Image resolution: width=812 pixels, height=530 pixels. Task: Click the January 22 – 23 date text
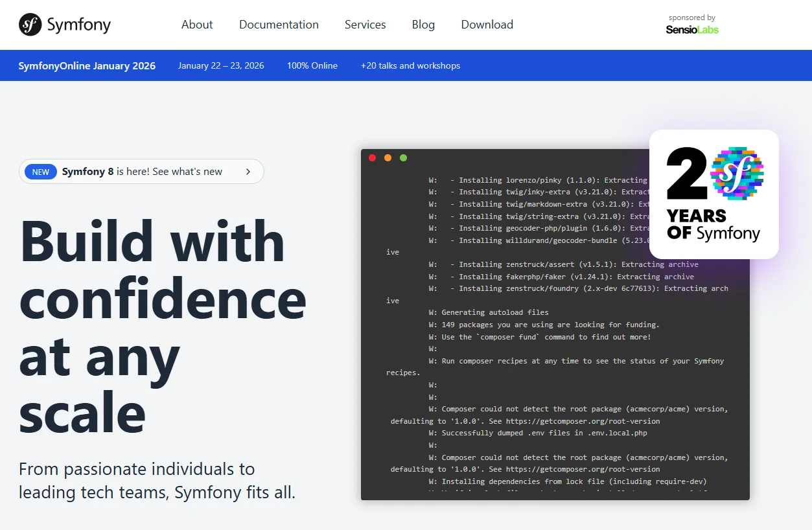[x=221, y=65]
